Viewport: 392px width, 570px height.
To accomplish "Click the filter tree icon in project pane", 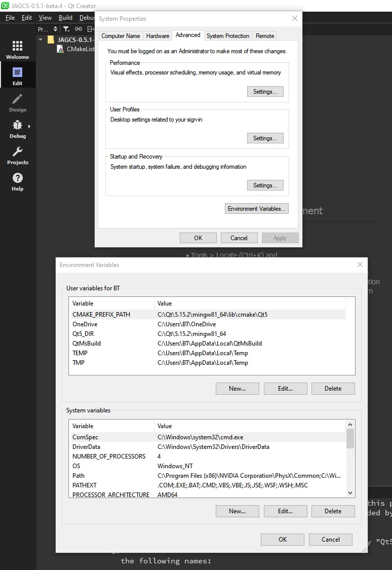I will click(66, 29).
